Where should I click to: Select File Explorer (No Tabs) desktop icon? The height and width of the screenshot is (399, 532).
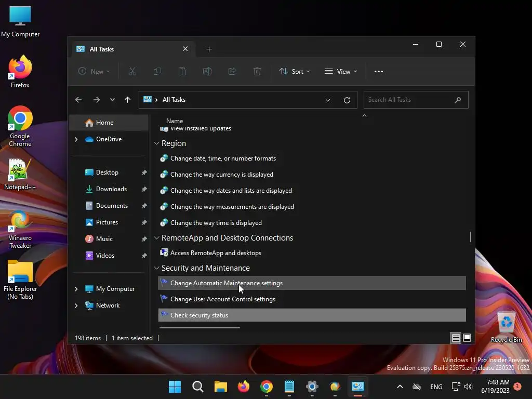coord(20,280)
